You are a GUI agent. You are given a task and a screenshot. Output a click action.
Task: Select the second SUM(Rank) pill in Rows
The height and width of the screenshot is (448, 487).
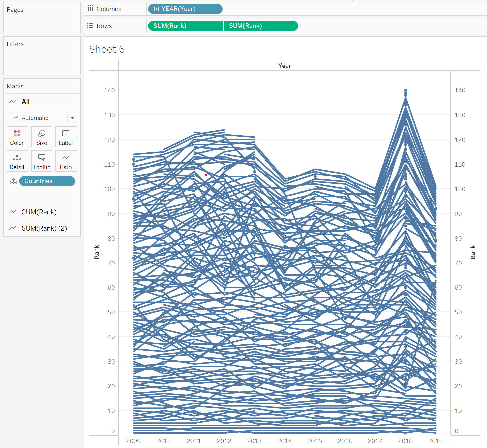click(x=260, y=26)
